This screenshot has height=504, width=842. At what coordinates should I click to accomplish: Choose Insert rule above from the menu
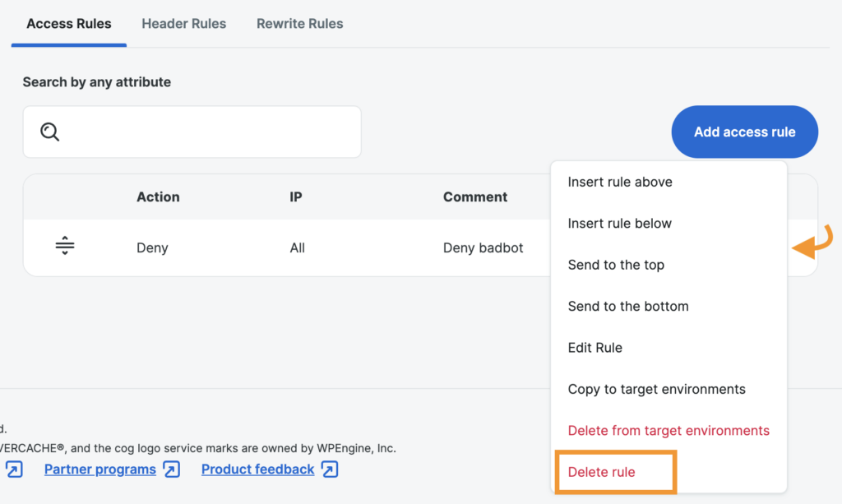pyautogui.click(x=620, y=182)
